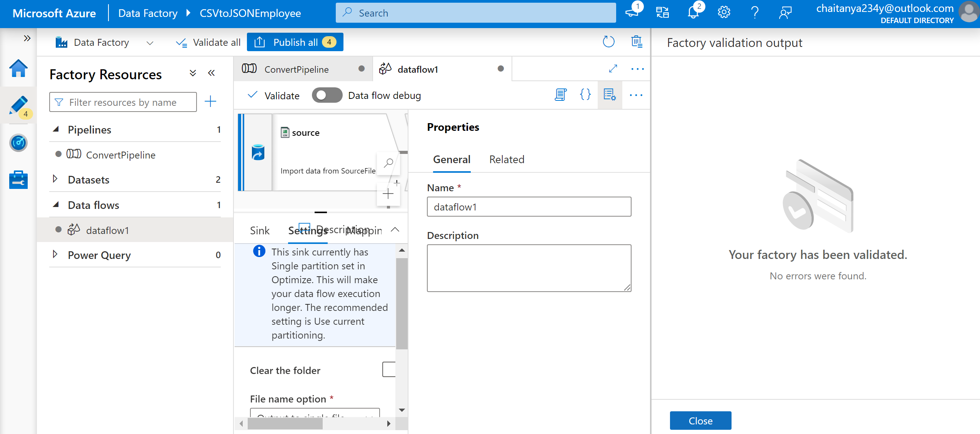This screenshot has width=980, height=434.
Task: Collapse the Data flows tree section
Action: (56, 205)
